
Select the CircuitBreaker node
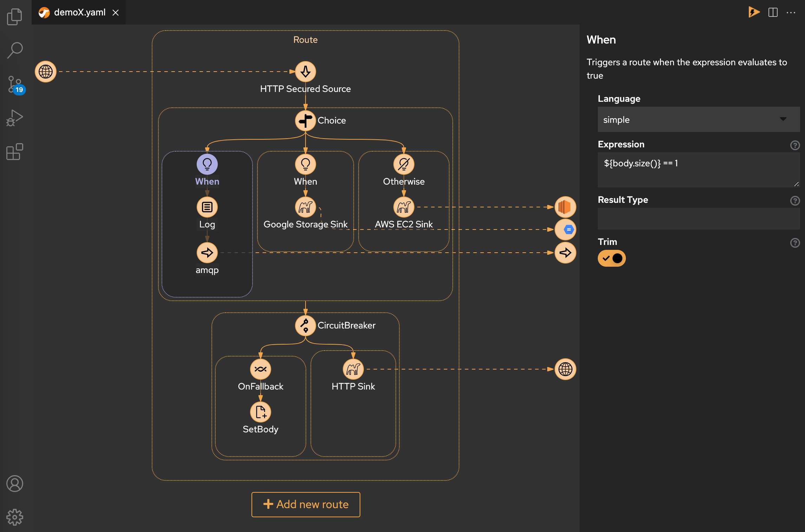click(x=306, y=326)
